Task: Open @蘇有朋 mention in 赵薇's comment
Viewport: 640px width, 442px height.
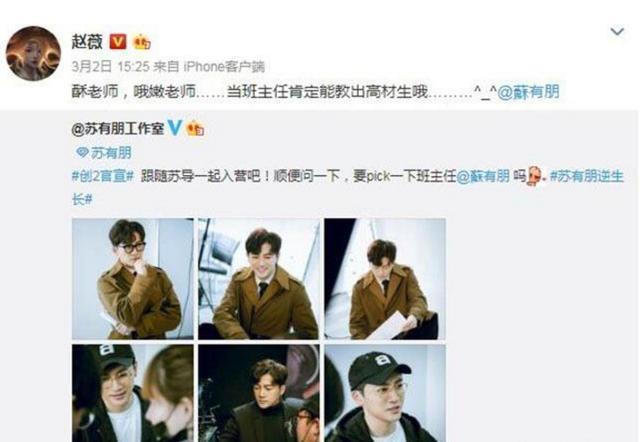Action: [529, 92]
